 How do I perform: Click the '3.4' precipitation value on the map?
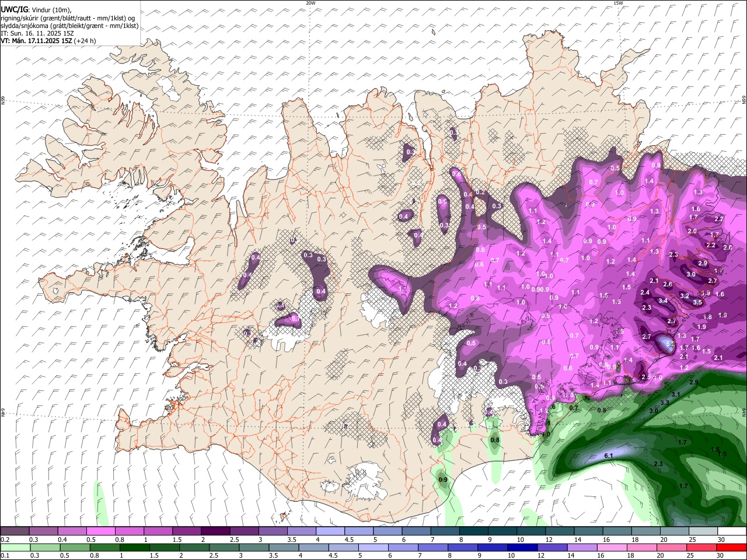click(663, 301)
